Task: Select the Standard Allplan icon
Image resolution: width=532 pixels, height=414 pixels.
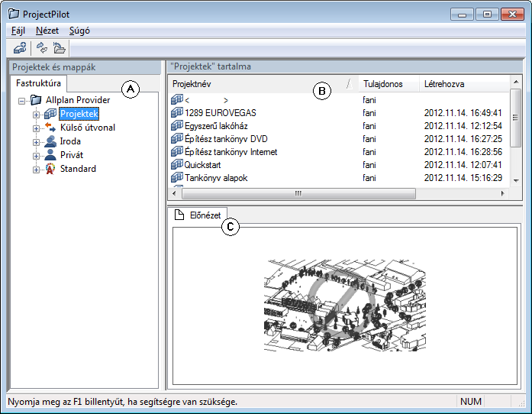Action: (x=50, y=169)
